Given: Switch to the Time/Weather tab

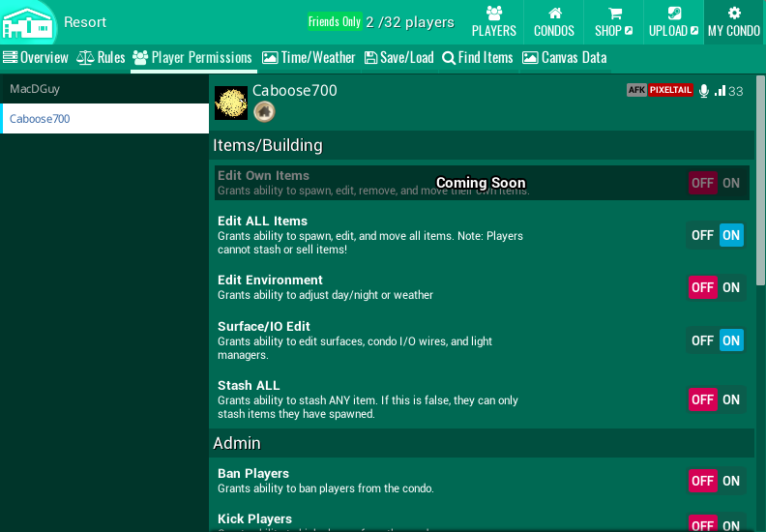Looking at the screenshot, I should [309, 58].
